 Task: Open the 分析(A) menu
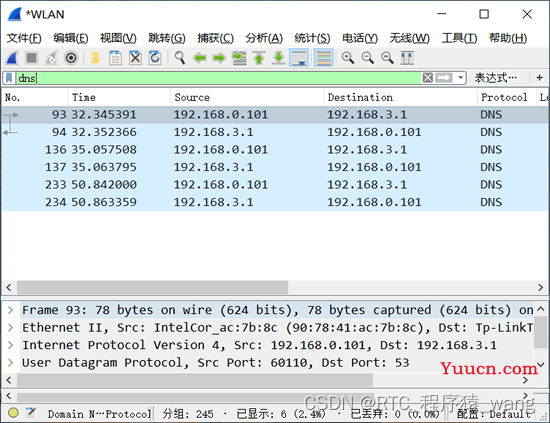point(264,38)
